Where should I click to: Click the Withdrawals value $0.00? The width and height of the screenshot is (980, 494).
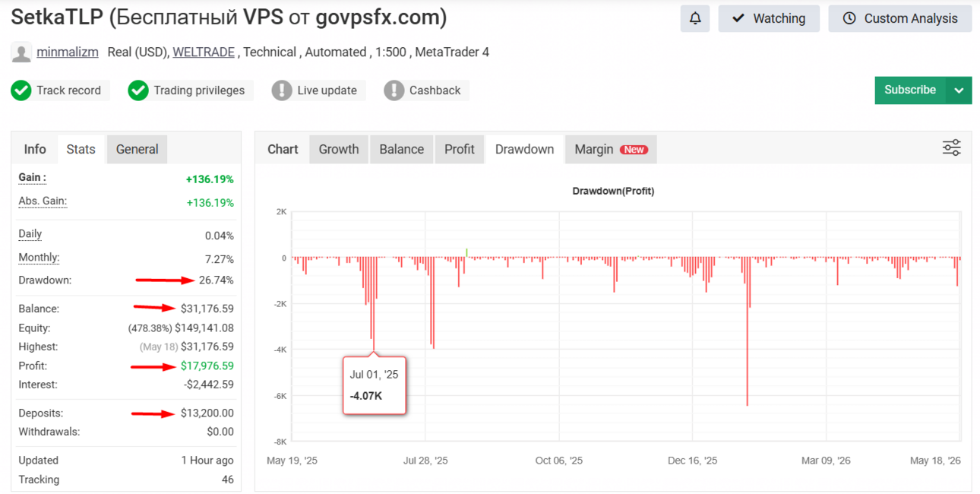(x=220, y=432)
